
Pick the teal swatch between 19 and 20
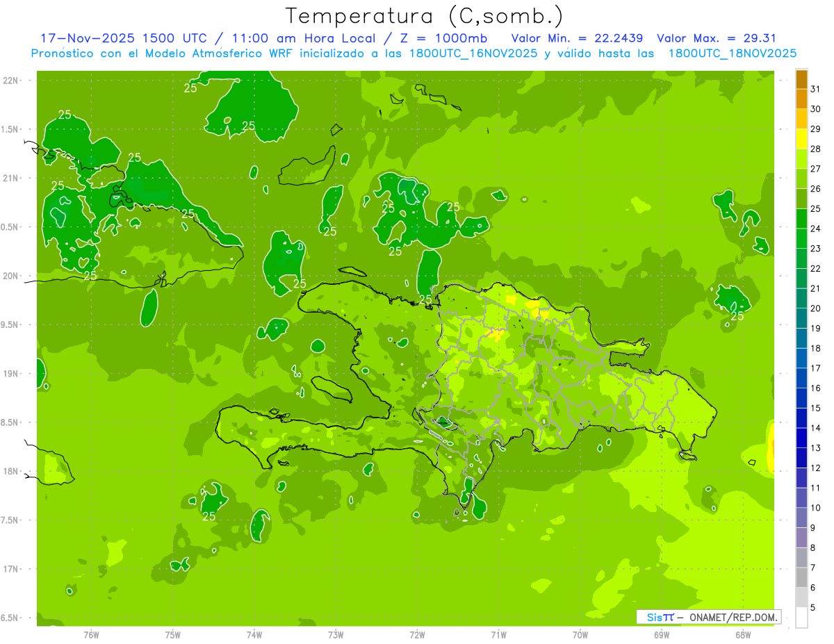point(801,318)
